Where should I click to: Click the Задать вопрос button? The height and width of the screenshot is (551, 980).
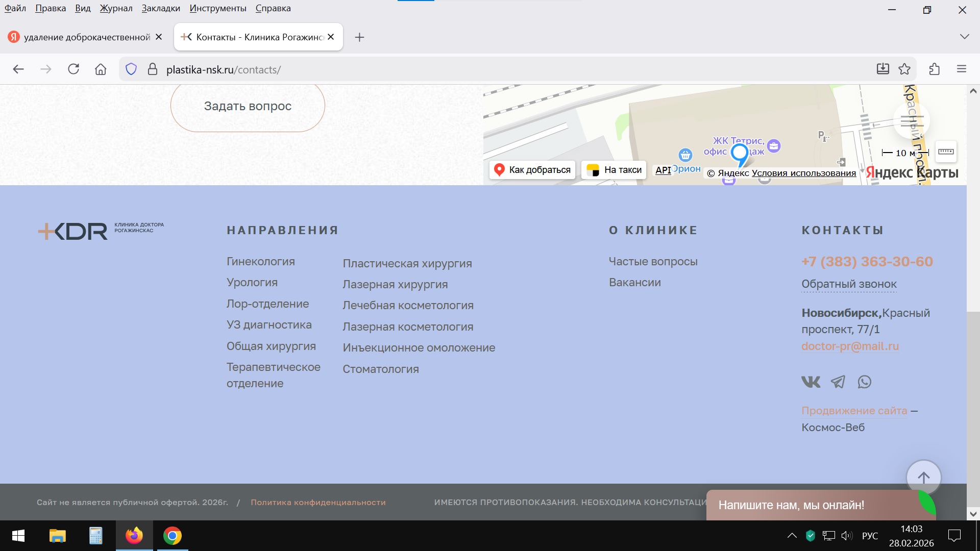[248, 106]
